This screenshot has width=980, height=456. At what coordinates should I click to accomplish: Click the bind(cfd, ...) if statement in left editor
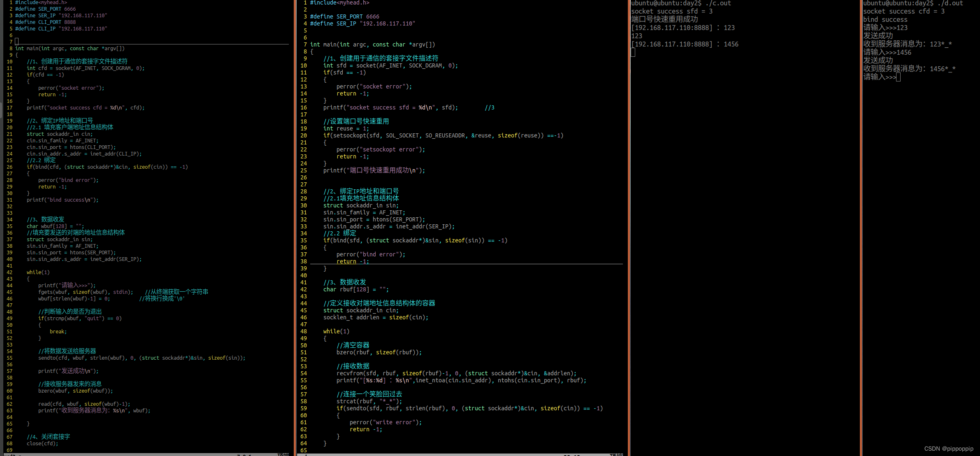pyautogui.click(x=107, y=167)
